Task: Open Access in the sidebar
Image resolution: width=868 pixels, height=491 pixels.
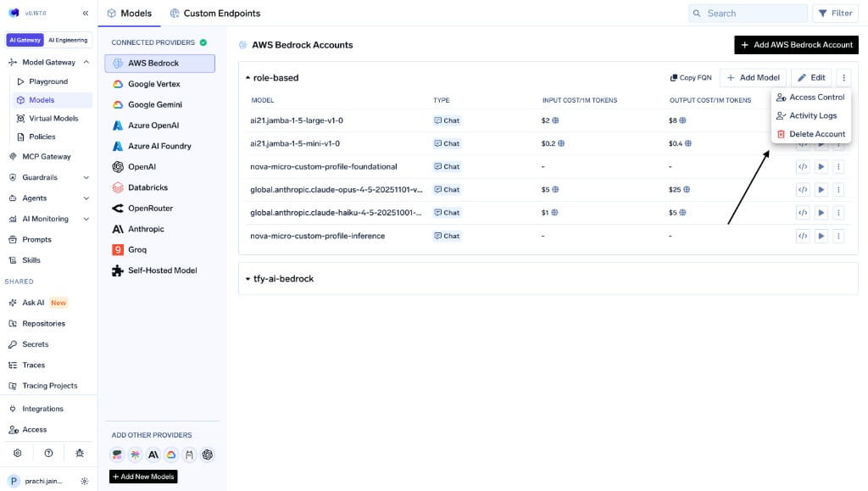Action: click(34, 430)
